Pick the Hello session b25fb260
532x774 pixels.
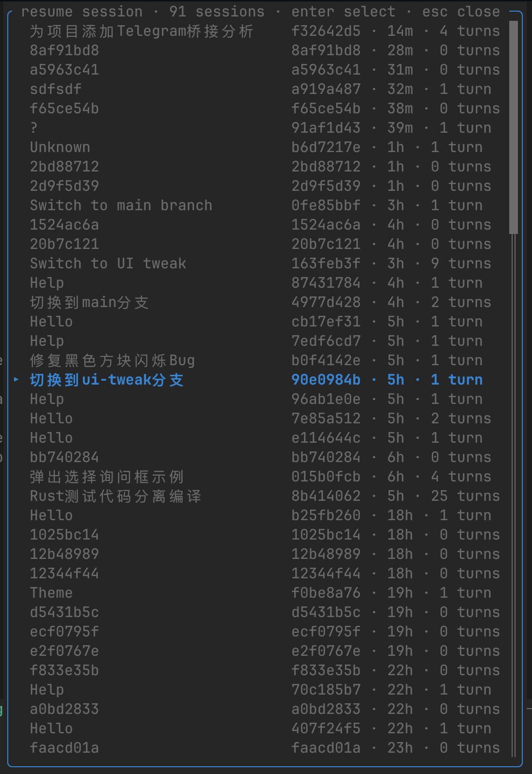(x=265, y=515)
